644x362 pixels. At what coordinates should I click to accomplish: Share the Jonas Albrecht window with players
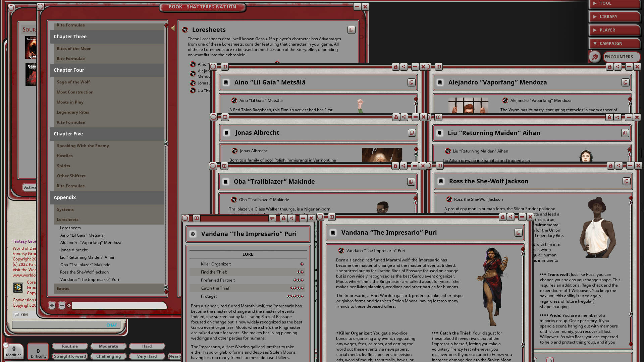point(404,117)
